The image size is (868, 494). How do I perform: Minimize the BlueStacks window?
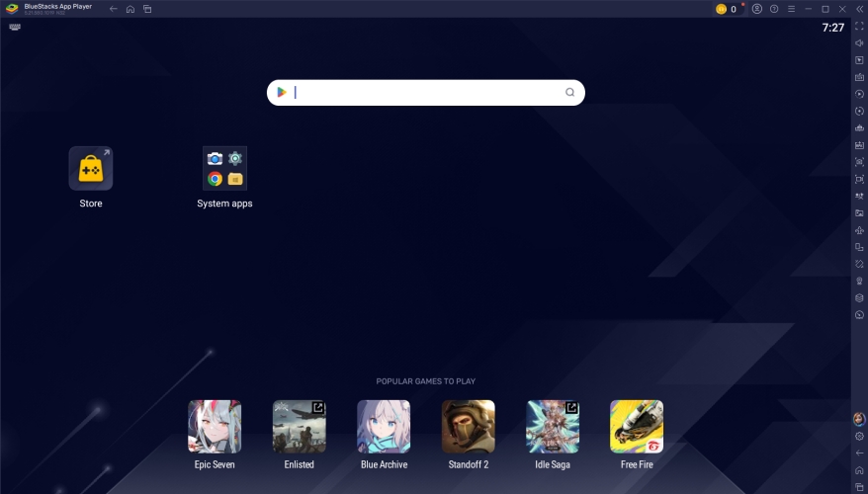click(809, 9)
